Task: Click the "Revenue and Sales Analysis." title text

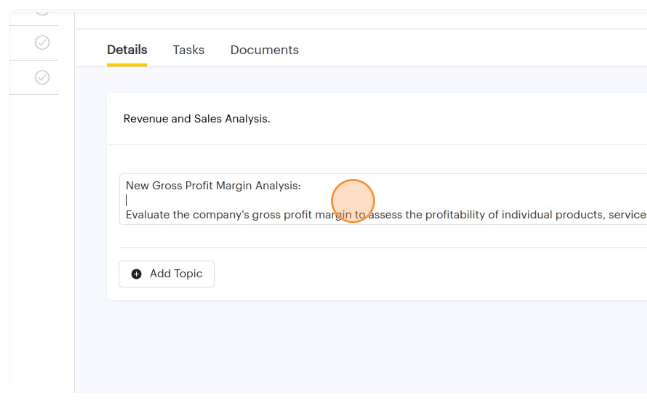Action: (196, 119)
